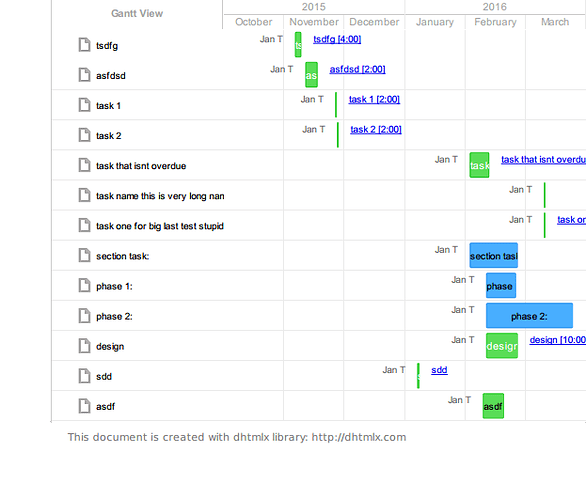
Task: Click the green design task bar
Action: 502,346
